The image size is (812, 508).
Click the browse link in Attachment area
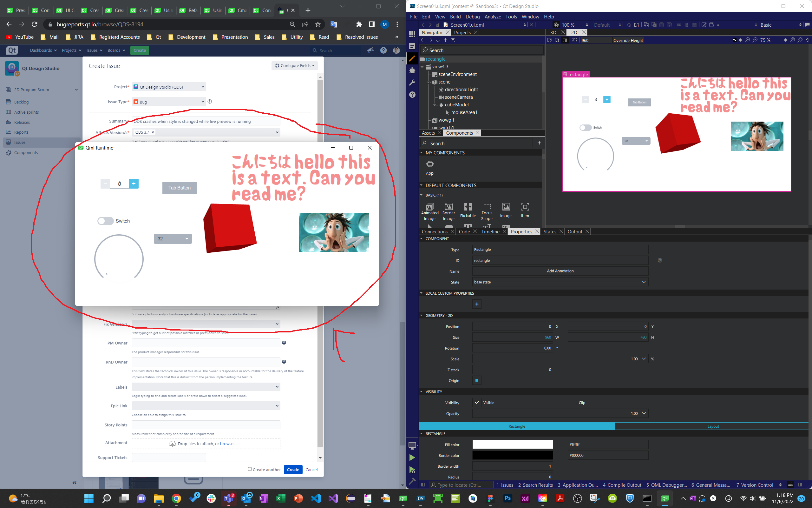tap(227, 444)
